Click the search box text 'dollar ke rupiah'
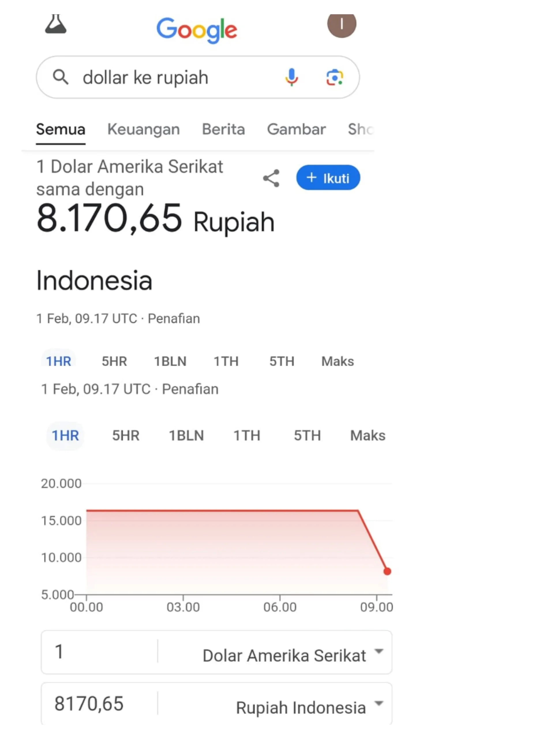Image resolution: width=560 pixels, height=739 pixels. click(x=146, y=77)
